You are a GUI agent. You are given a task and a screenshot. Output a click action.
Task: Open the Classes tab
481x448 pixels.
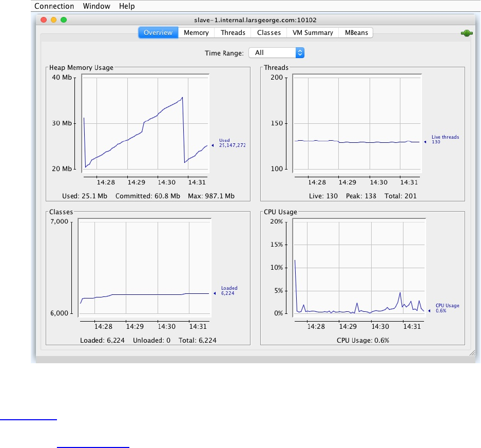pyautogui.click(x=268, y=33)
